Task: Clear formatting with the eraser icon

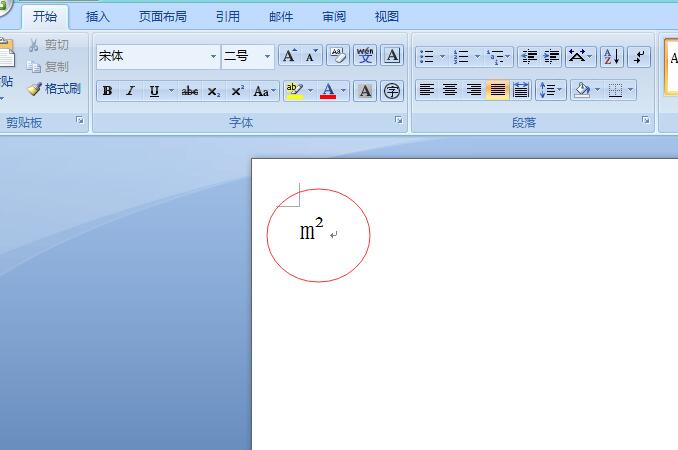Action: (x=338, y=56)
